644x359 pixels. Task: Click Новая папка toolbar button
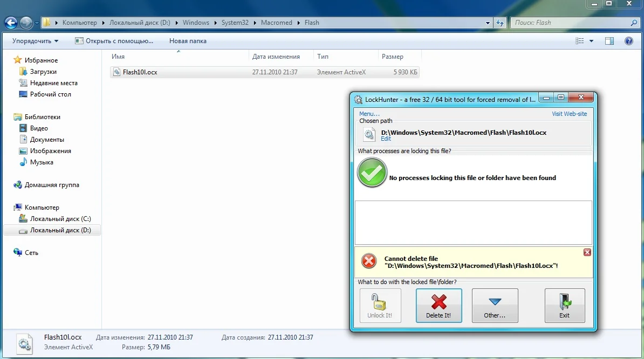[x=188, y=41]
